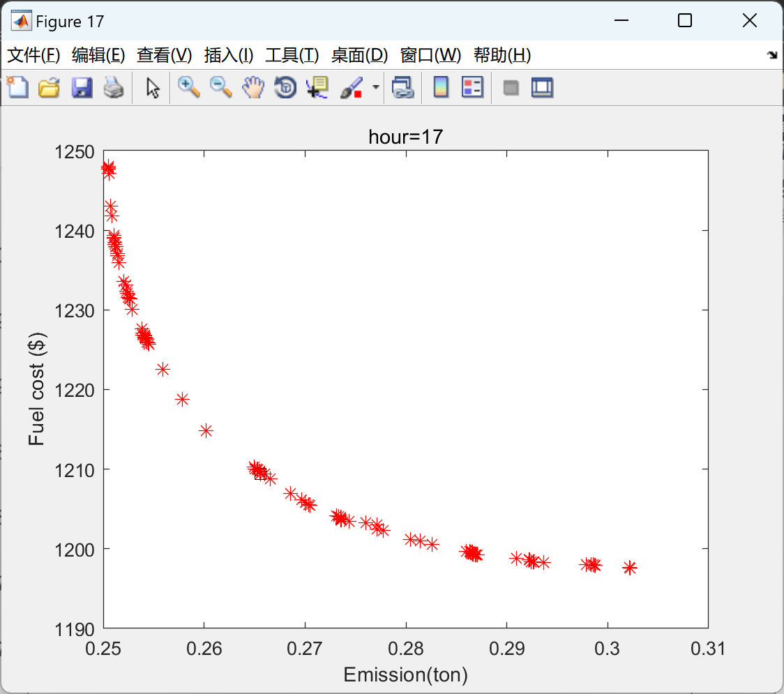
Task: Click the Emission(ton) x-axis label
Action: coord(405,675)
